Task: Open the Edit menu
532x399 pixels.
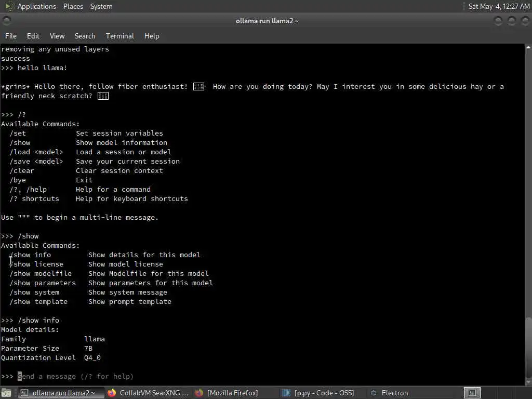Action: pyautogui.click(x=33, y=36)
